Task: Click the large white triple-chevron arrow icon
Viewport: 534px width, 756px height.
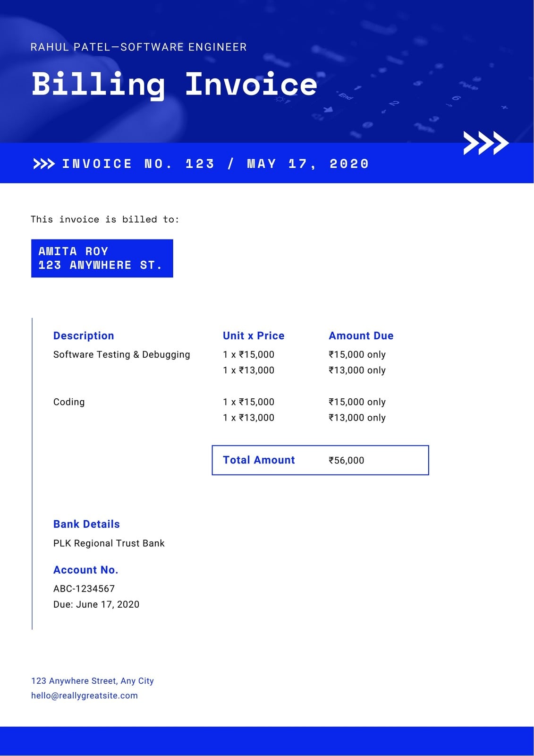Action: tap(486, 143)
